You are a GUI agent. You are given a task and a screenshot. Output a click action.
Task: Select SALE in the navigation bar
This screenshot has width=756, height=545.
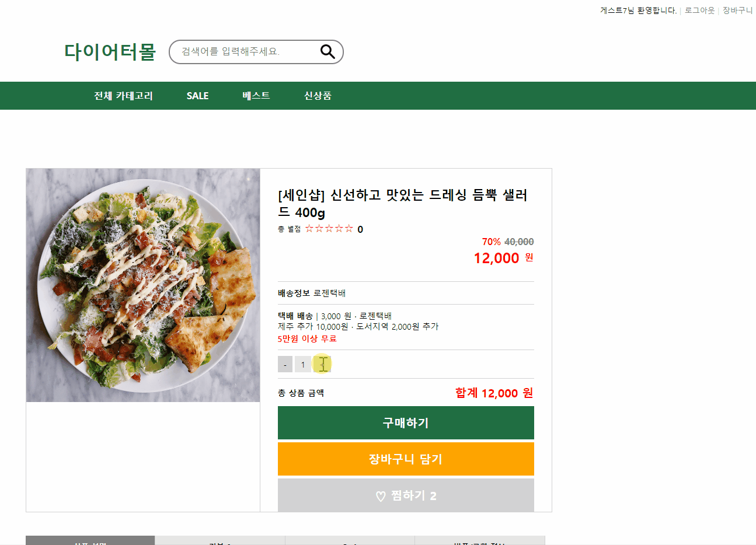click(197, 96)
